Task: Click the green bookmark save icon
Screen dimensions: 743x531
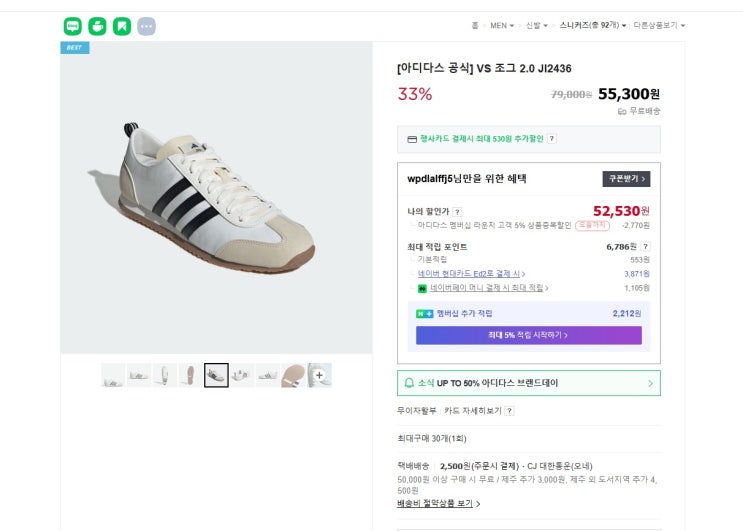Action: pos(121,26)
